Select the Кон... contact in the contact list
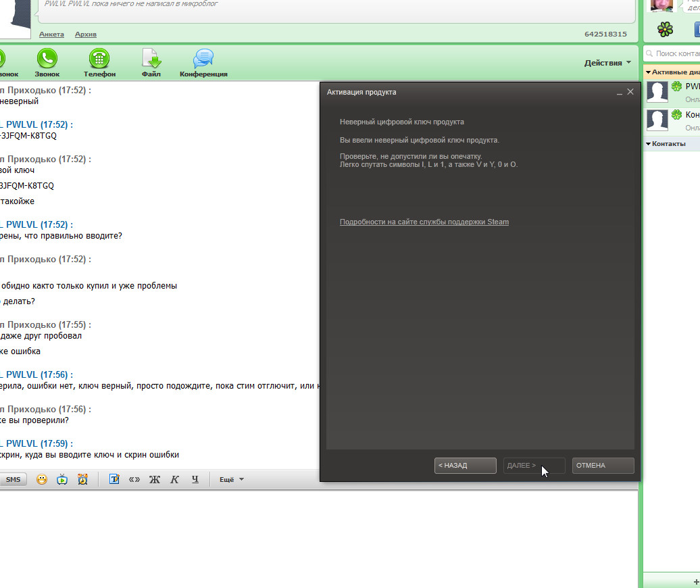Screen dimensions: 700x588 (672, 121)
